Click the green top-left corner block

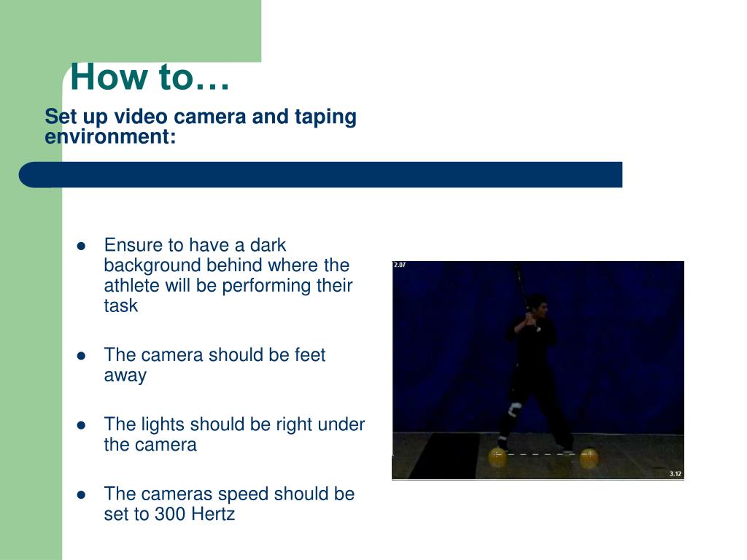point(131,31)
